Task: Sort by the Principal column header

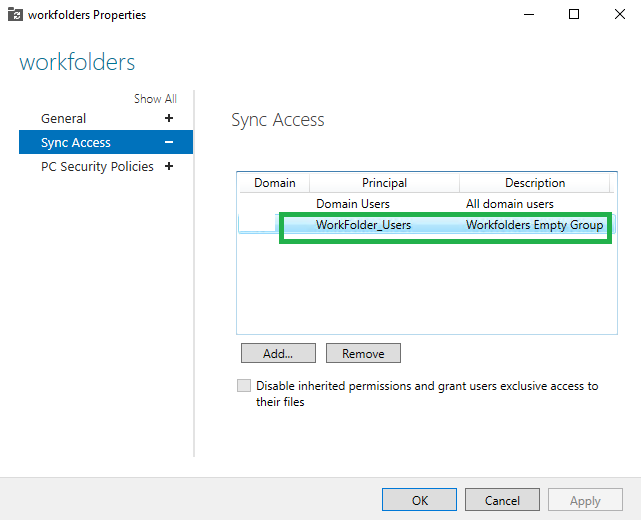Action: click(x=384, y=183)
